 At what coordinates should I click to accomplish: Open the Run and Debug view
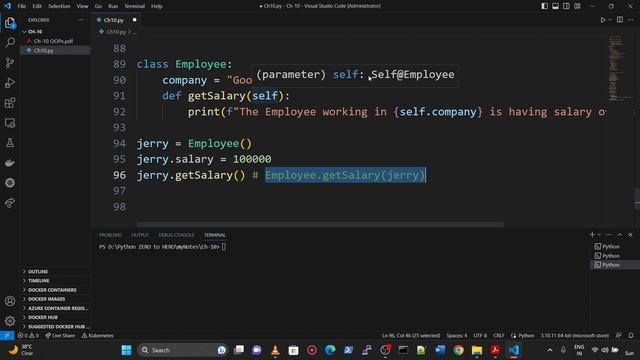click(10, 82)
